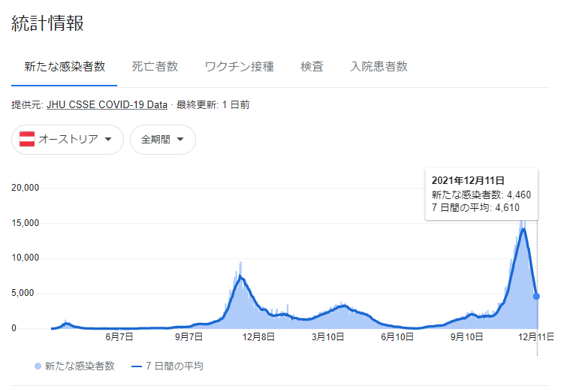Click tooltip value 新たな感染者数: 4,460
Image resolution: width=561 pixels, height=392 pixels.
pos(481,194)
